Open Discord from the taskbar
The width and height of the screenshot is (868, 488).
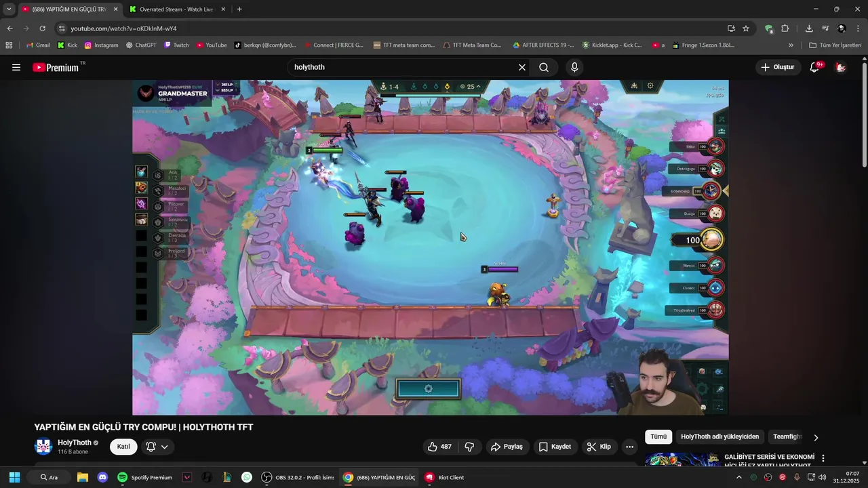point(102,477)
